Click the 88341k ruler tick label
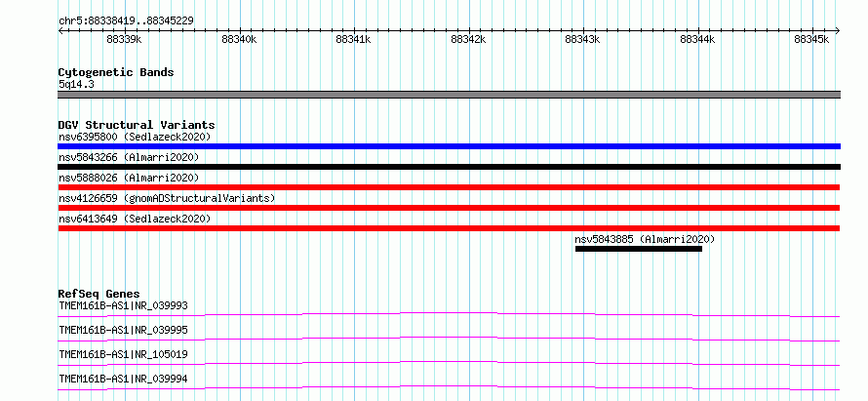The width and height of the screenshot is (868, 401). (354, 39)
